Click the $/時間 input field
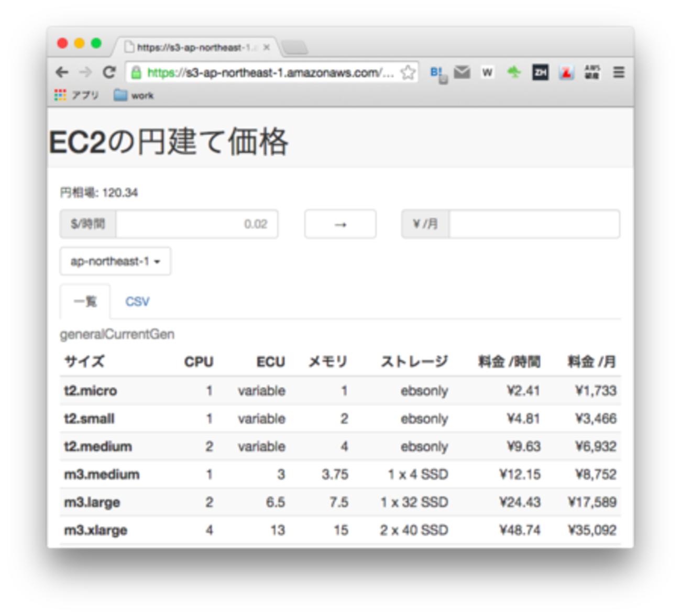The height and width of the screenshot is (616, 681). (x=197, y=224)
